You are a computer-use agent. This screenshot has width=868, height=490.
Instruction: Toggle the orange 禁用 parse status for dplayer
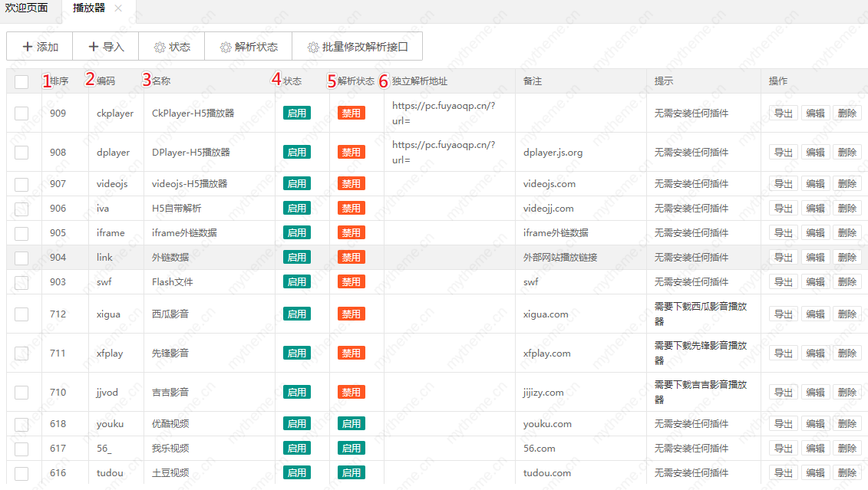coord(351,153)
